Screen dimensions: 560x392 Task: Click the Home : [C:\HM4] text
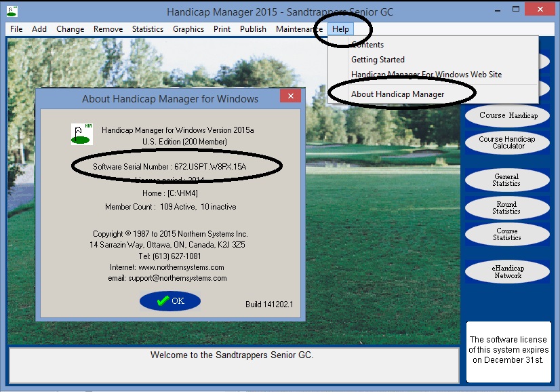(170, 193)
